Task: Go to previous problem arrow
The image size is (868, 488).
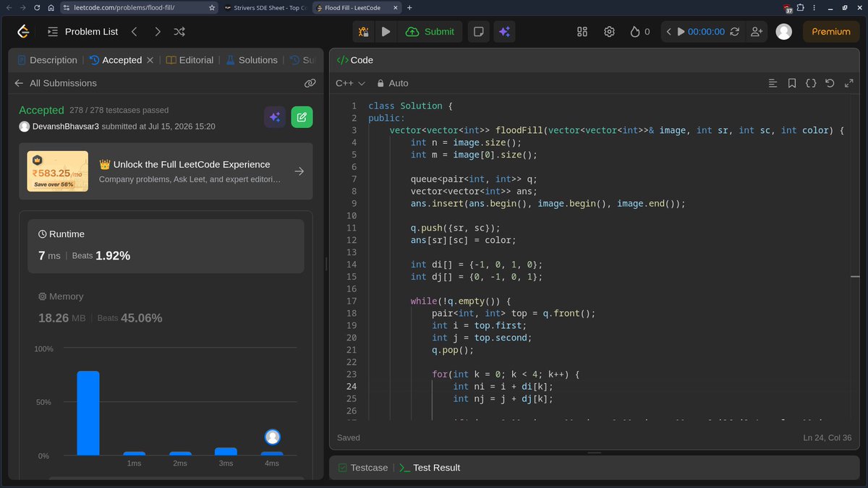Action: point(134,32)
